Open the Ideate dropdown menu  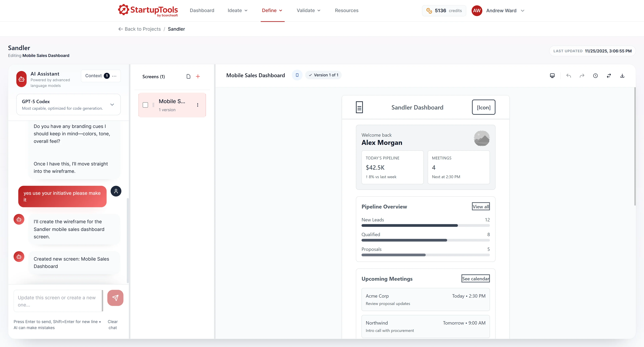pos(237,11)
